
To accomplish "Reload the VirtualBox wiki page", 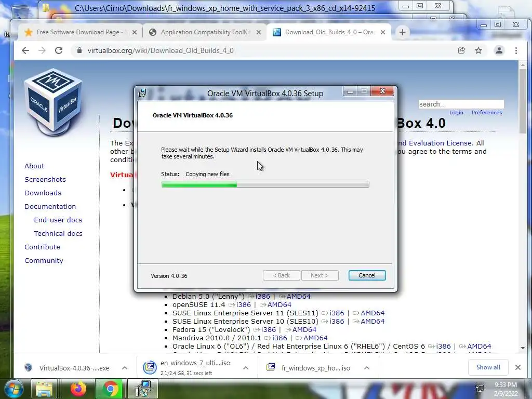I will pyautogui.click(x=59, y=50).
